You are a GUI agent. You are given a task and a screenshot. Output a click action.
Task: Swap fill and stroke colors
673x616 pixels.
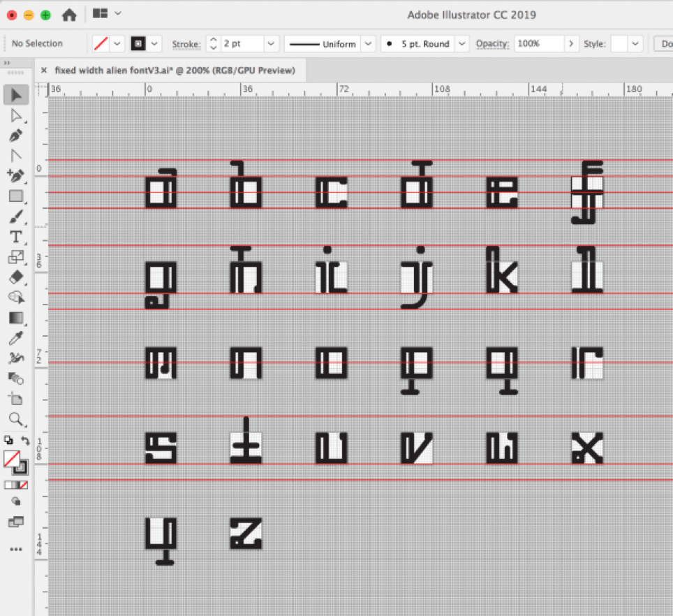tap(26, 441)
